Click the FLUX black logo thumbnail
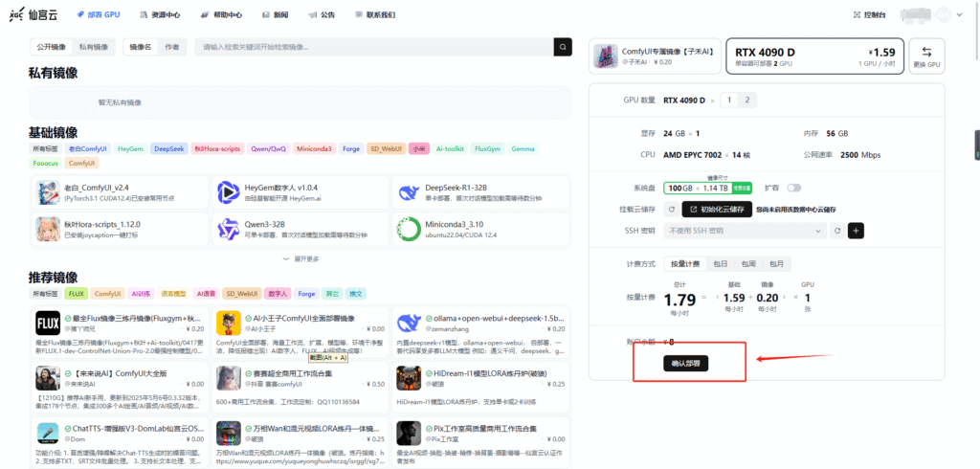Image resolution: width=980 pixels, height=469 pixels. click(48, 324)
